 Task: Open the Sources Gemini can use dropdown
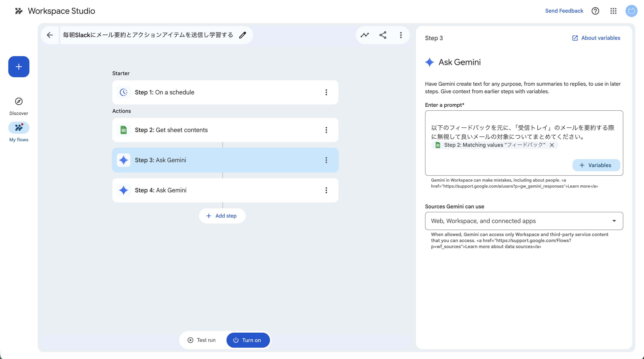click(x=524, y=221)
